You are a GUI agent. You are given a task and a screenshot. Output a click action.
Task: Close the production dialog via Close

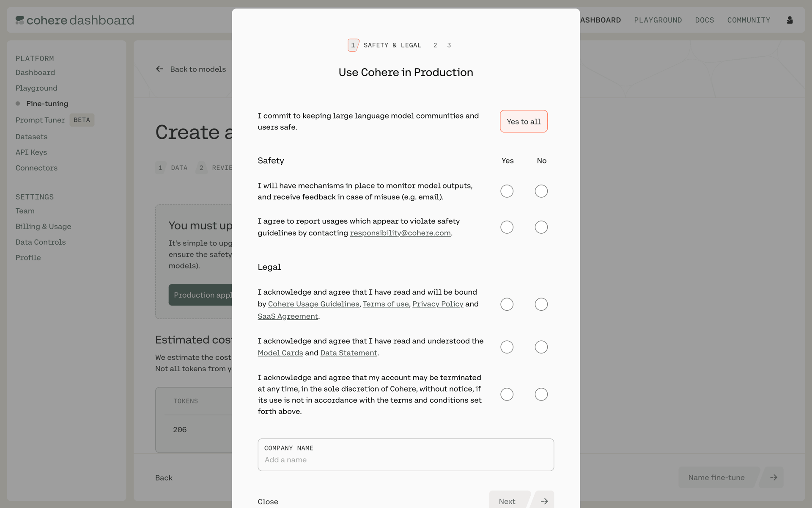pos(268,502)
